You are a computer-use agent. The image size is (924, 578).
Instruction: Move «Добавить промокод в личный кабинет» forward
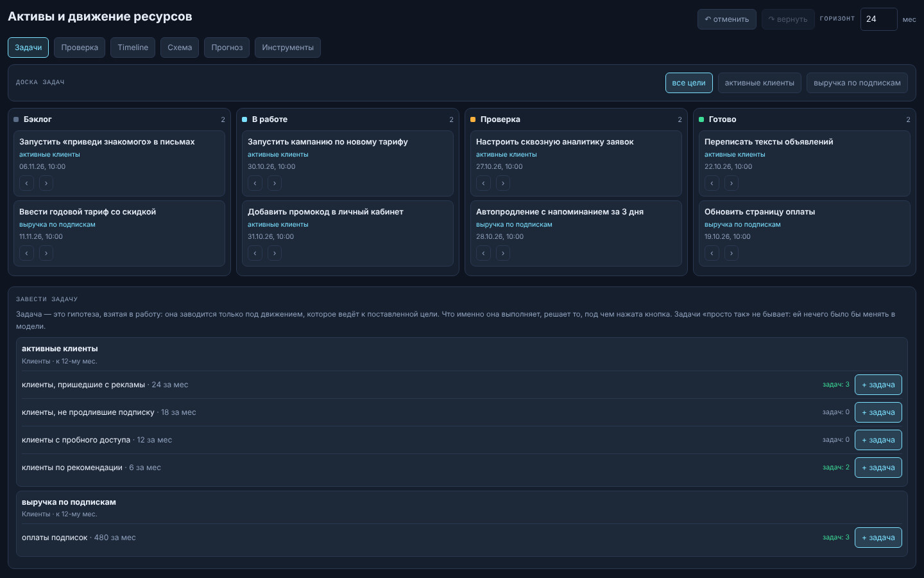click(x=275, y=254)
